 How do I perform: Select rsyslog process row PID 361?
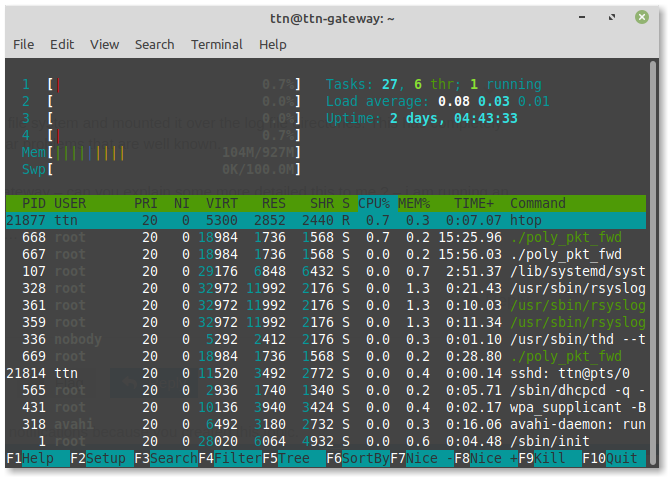tap(326, 305)
